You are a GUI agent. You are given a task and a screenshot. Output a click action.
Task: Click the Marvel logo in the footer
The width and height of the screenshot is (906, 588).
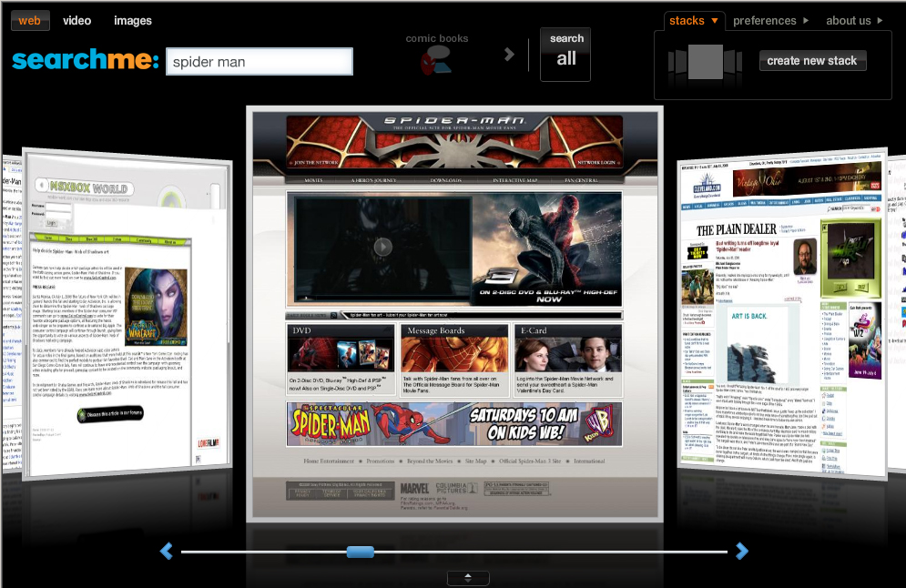click(x=415, y=489)
